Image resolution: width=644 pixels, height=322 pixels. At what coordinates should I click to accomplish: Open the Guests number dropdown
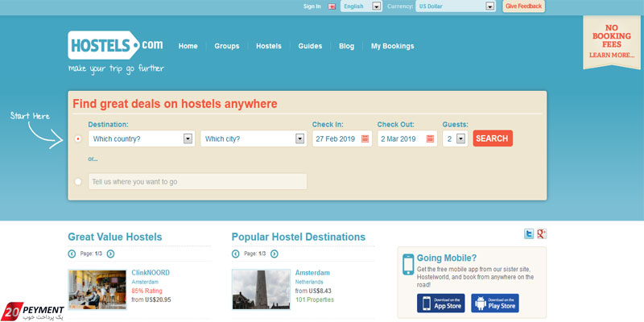point(455,138)
